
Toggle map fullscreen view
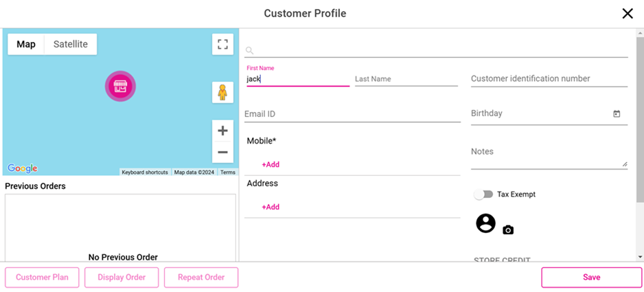coord(222,44)
